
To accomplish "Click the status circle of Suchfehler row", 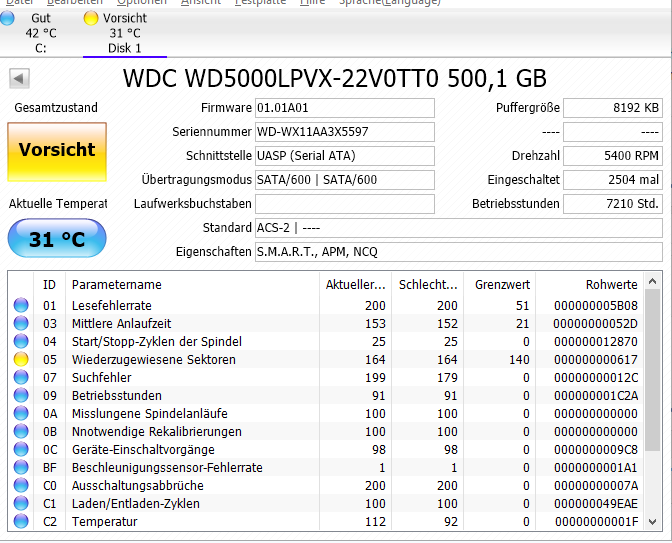I will tap(21, 377).
